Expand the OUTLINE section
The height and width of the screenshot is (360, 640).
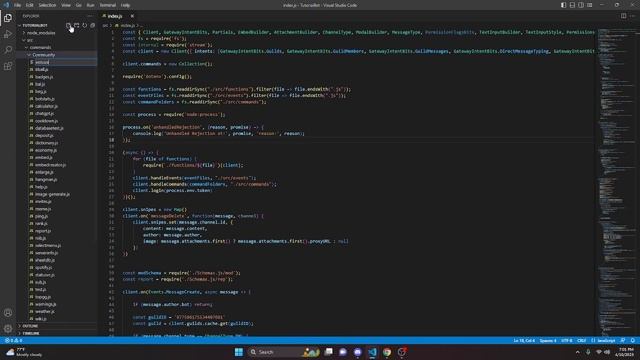[56, 326]
